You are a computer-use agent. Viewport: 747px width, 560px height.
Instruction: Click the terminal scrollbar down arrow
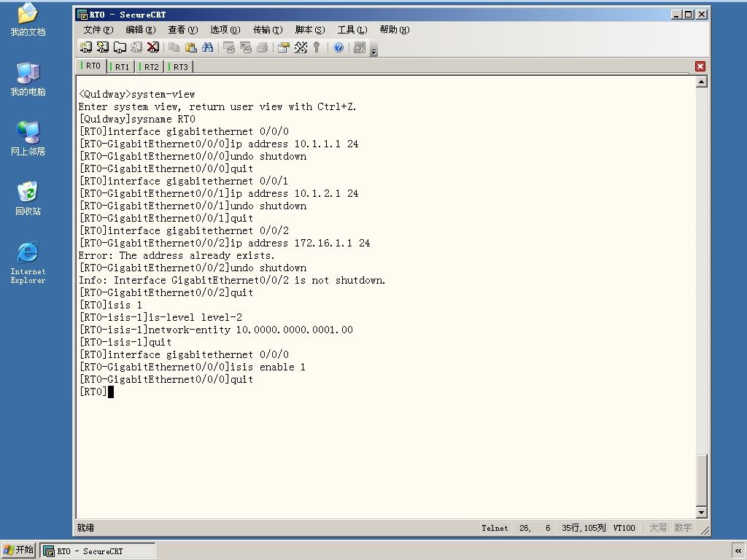tap(701, 513)
